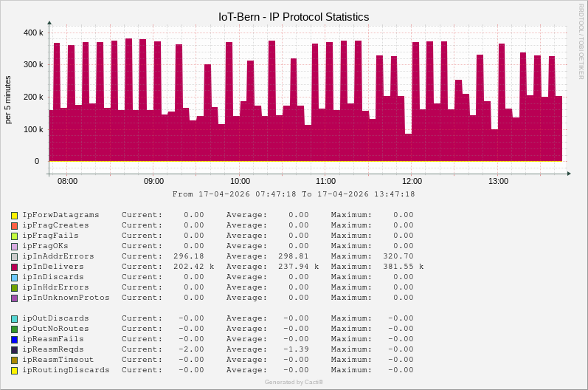The width and height of the screenshot is (588, 390).
Task: Select the dark navy ipReasmReqds swatch
Action: pos(14,349)
